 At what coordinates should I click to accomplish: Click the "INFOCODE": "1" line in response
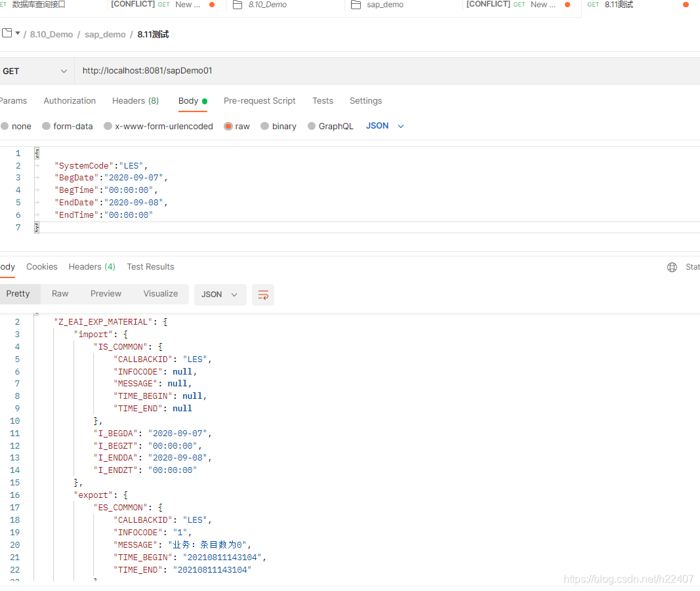point(153,533)
